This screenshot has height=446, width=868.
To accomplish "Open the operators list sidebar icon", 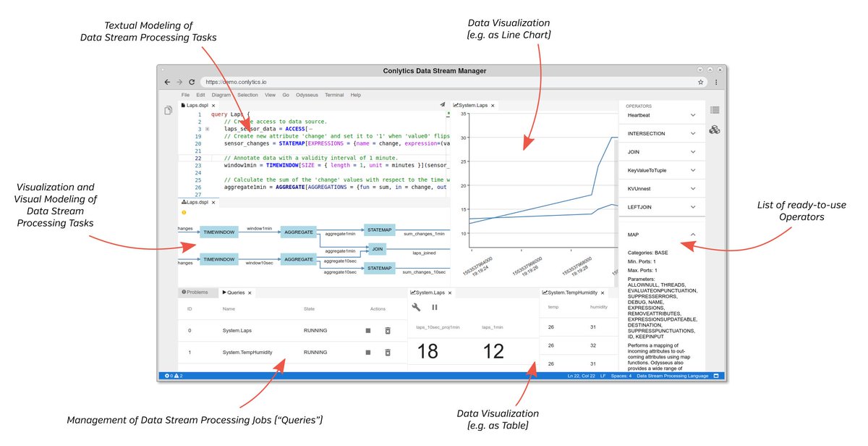I will click(x=715, y=110).
